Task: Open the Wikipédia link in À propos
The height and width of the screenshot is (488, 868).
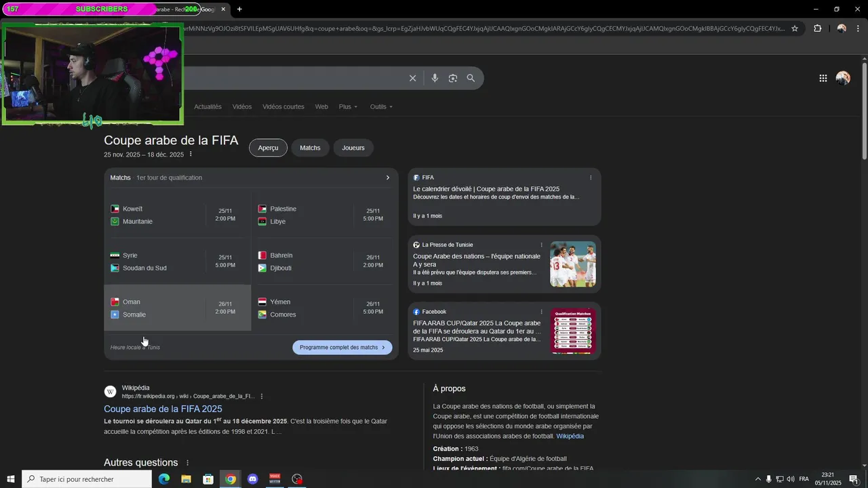Action: 570,436
